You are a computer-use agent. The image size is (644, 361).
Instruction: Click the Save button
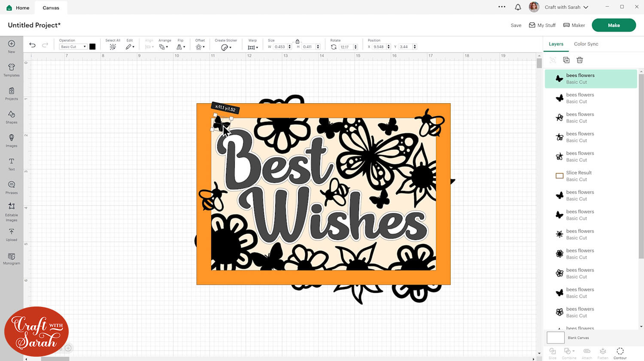[516, 25]
